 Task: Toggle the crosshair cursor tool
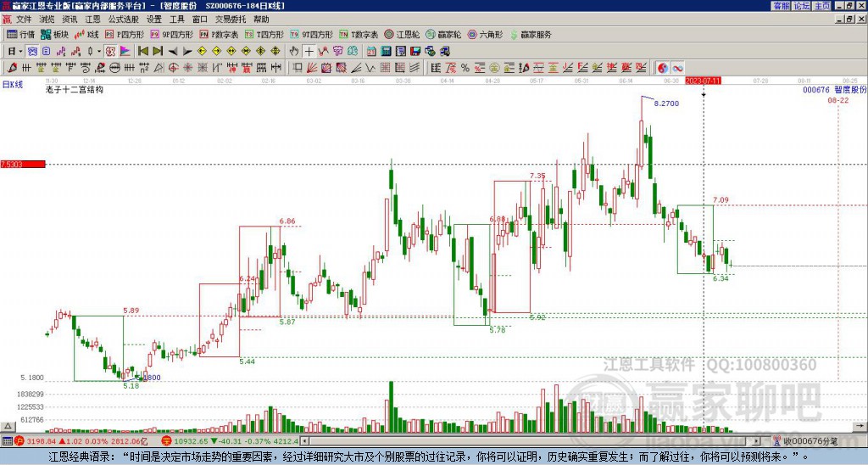coord(309,52)
